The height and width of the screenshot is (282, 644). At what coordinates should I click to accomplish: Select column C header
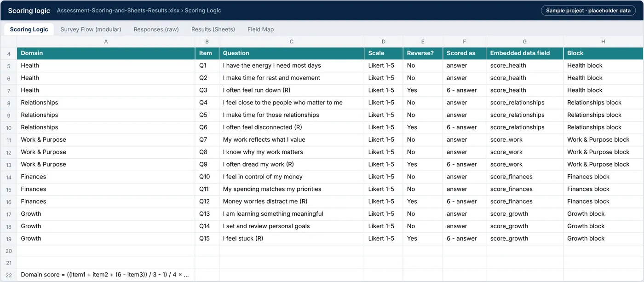click(292, 41)
